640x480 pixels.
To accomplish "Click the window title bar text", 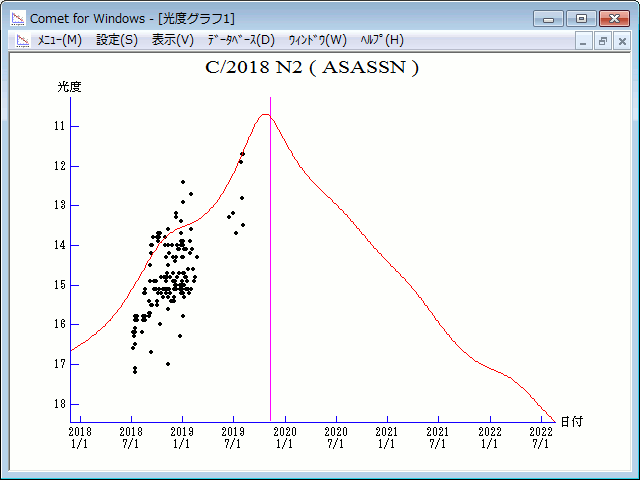I will 132,18.
